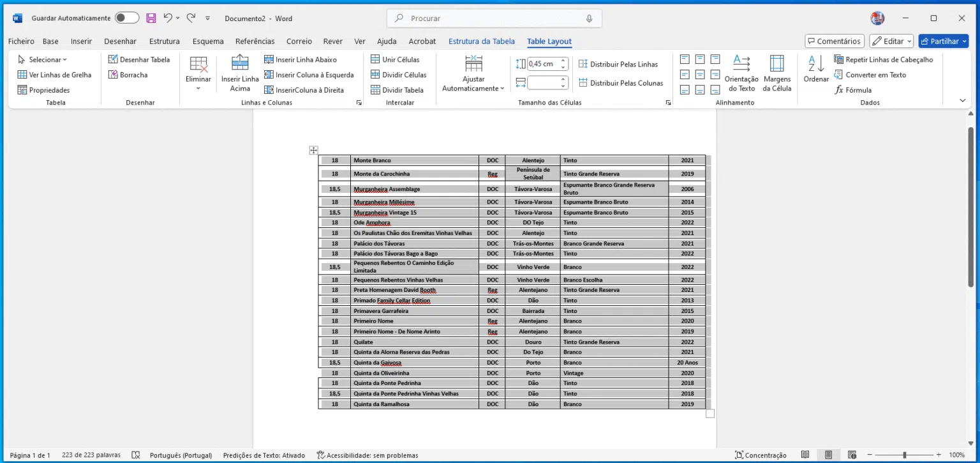The height and width of the screenshot is (463, 980).
Task: Open Tamanho das Células dialog launcher
Action: tap(668, 103)
